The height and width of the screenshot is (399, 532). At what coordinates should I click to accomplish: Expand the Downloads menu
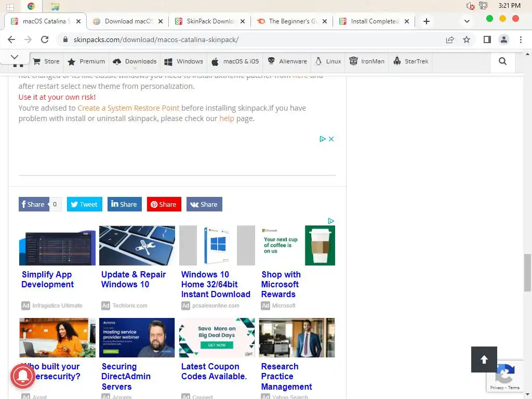click(135, 61)
